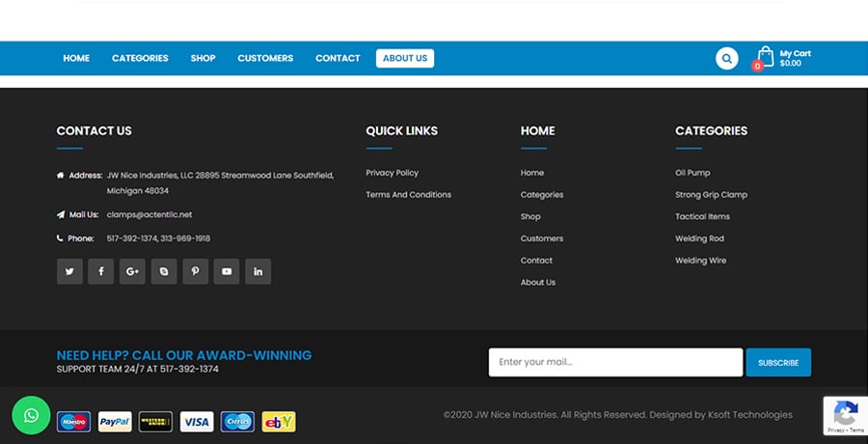Open About Us in the navigation bar

(x=405, y=59)
